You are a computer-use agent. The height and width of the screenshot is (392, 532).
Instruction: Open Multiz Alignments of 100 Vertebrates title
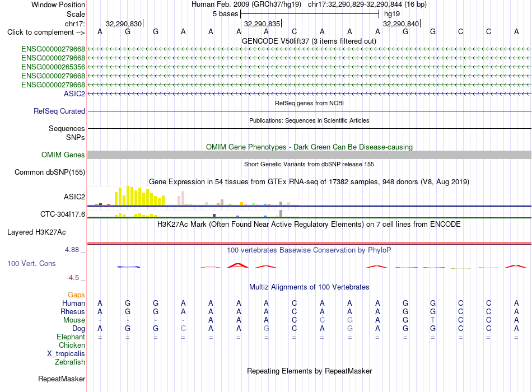point(309,287)
